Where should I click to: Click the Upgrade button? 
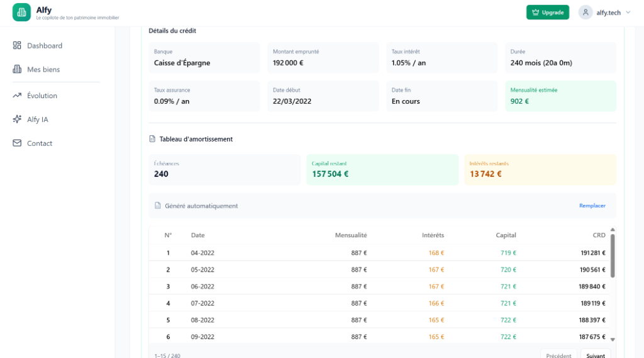(548, 13)
